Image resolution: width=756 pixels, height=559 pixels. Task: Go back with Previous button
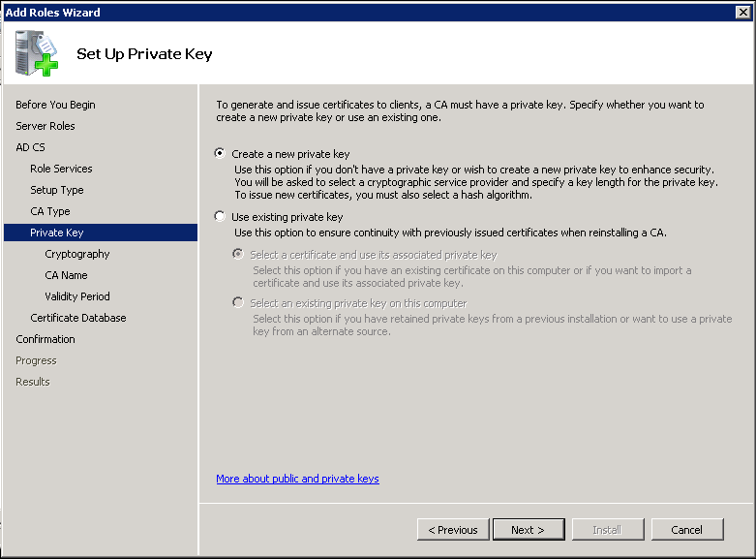click(x=452, y=530)
